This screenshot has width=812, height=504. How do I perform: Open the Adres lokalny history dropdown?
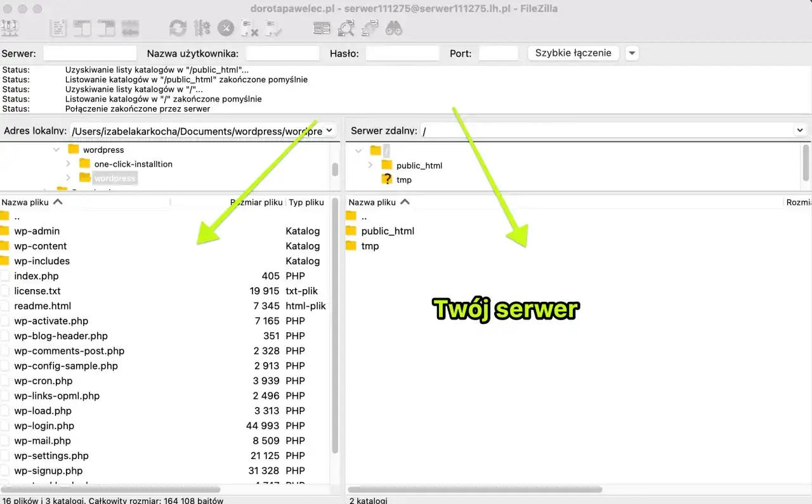pyautogui.click(x=329, y=130)
